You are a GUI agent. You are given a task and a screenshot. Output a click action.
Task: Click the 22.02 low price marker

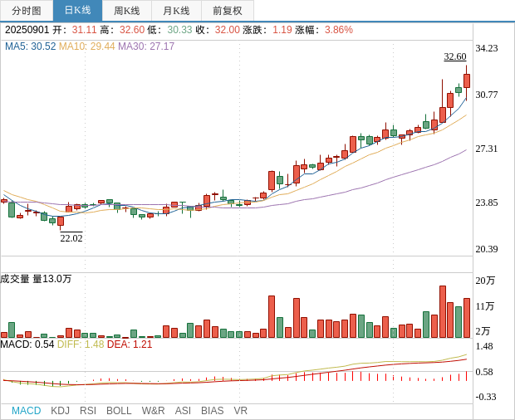pos(71,238)
